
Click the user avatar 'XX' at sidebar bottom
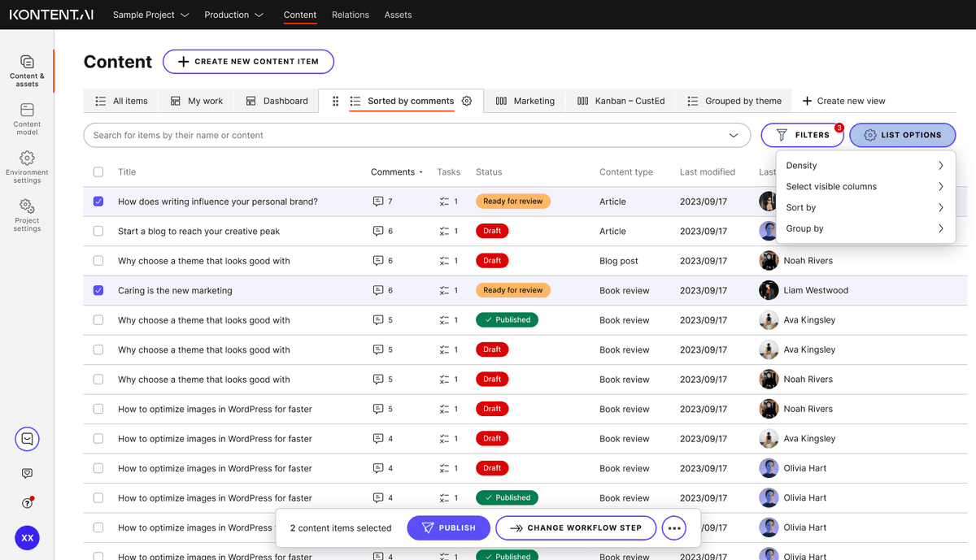tap(27, 538)
